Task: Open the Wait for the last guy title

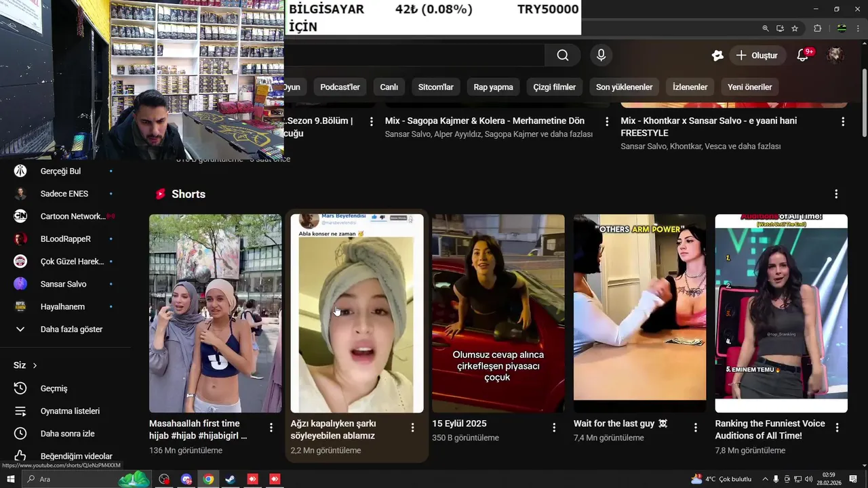Action: point(620,424)
